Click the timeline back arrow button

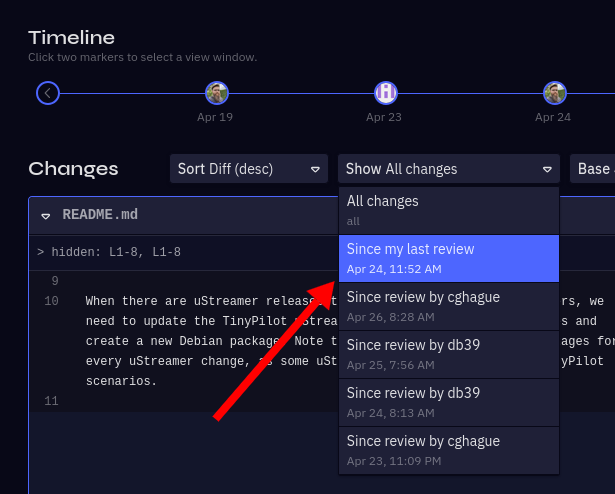click(48, 93)
